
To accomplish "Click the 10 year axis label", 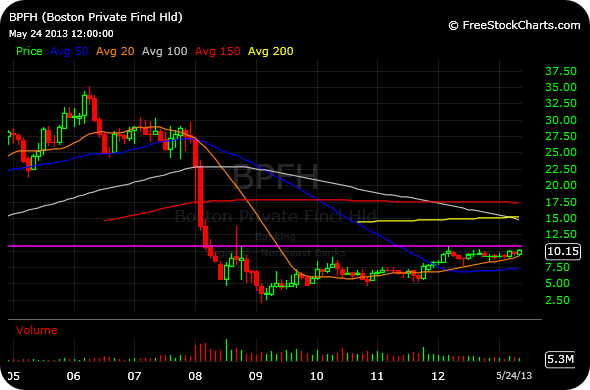I will (x=316, y=376).
